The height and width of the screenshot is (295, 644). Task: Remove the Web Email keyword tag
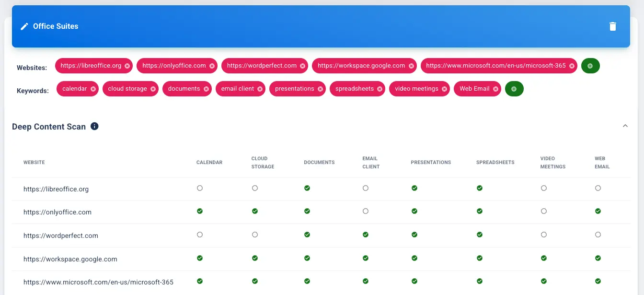click(x=495, y=89)
